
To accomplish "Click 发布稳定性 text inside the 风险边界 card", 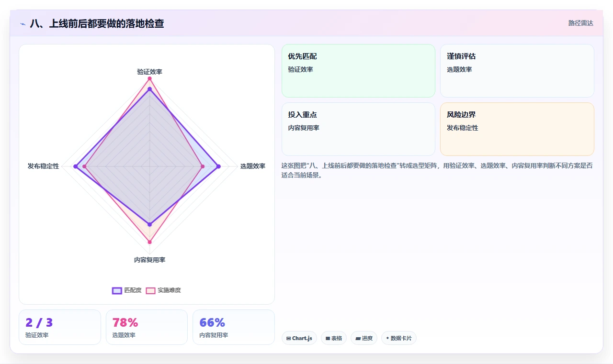I will pos(463,128).
